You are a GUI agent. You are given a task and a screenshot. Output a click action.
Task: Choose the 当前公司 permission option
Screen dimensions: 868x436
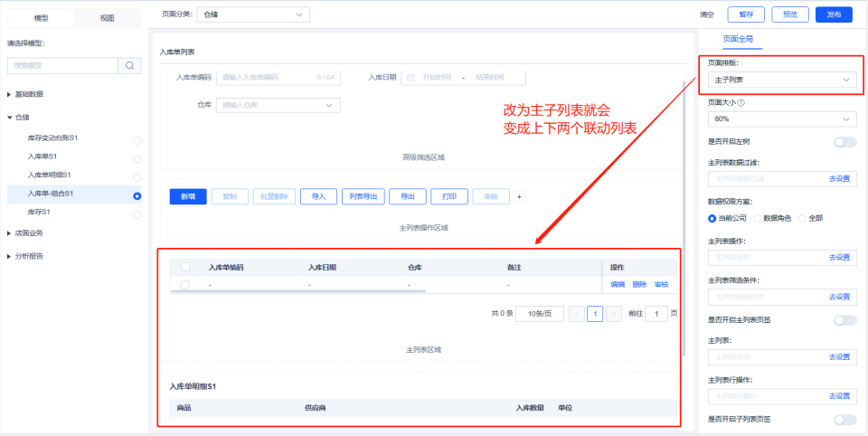(727, 218)
